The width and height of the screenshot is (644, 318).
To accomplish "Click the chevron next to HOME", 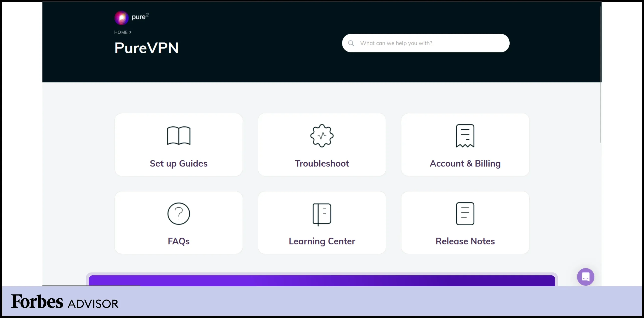I will click(130, 32).
